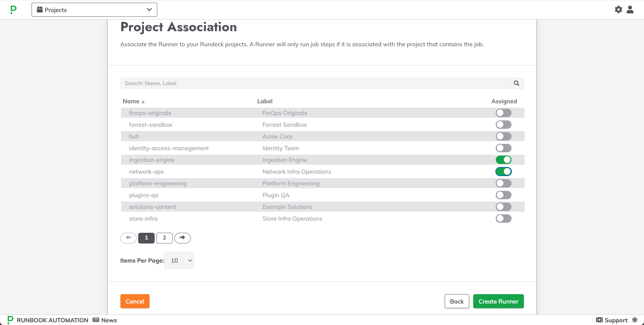Turn off the network-ops toggle
644x325 pixels.
click(503, 172)
